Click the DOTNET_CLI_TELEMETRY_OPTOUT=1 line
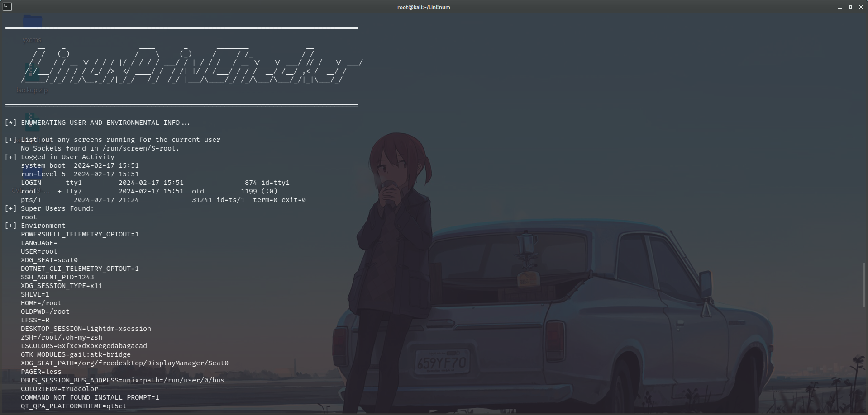 click(80, 269)
